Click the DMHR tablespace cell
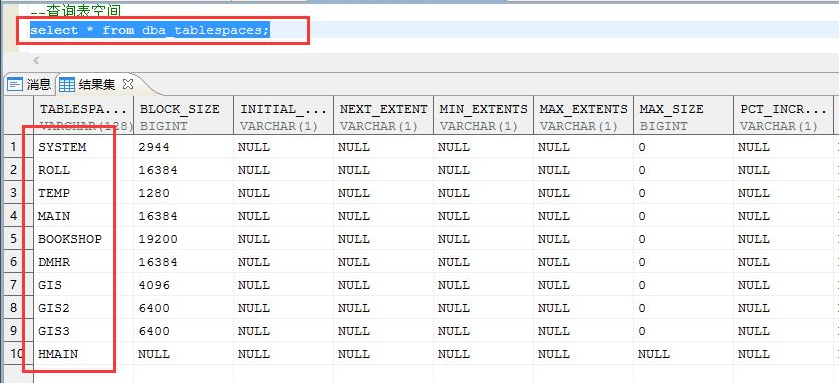The image size is (839, 383). (83, 262)
